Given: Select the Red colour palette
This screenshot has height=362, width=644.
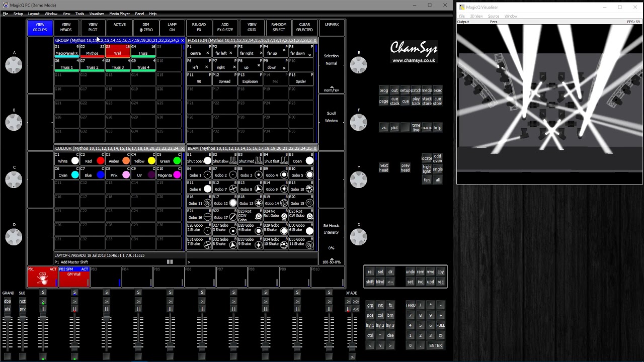Looking at the screenshot, I should pos(93,158).
